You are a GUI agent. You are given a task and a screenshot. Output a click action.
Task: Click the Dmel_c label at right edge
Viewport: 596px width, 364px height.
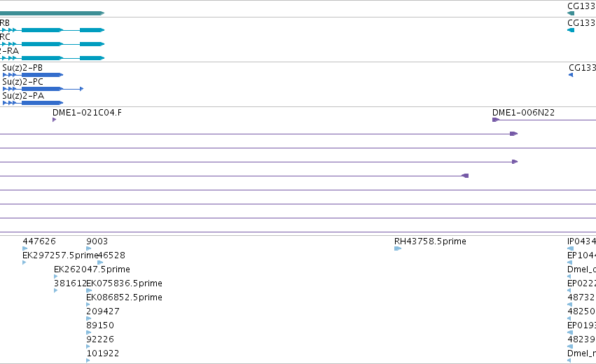click(x=581, y=269)
